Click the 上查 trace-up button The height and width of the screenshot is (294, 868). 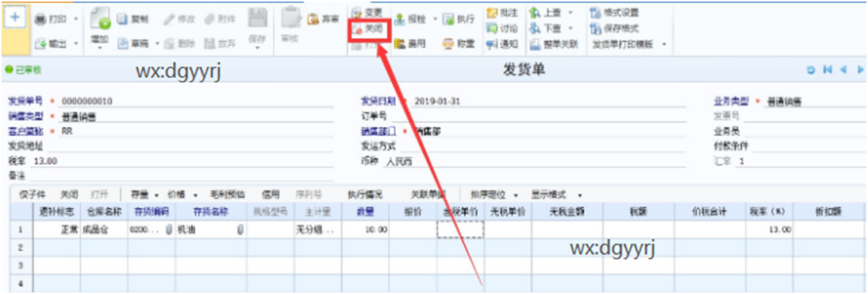(545, 12)
